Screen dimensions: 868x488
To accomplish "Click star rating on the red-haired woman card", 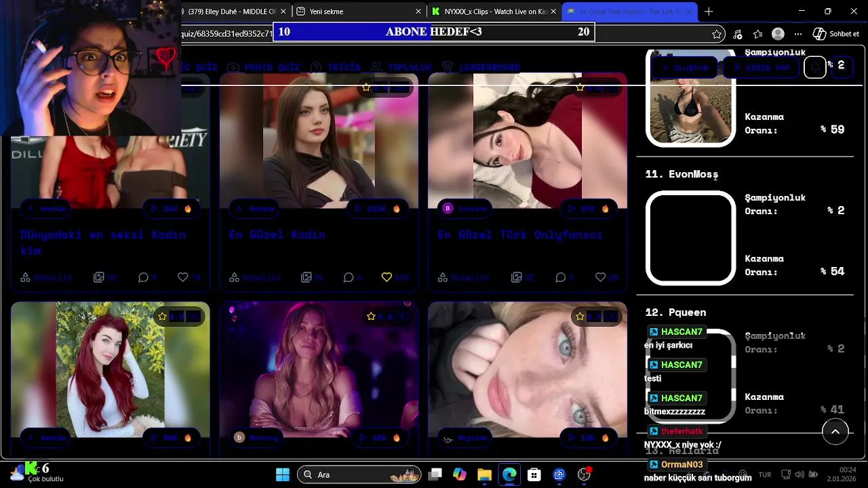I will pyautogui.click(x=178, y=317).
